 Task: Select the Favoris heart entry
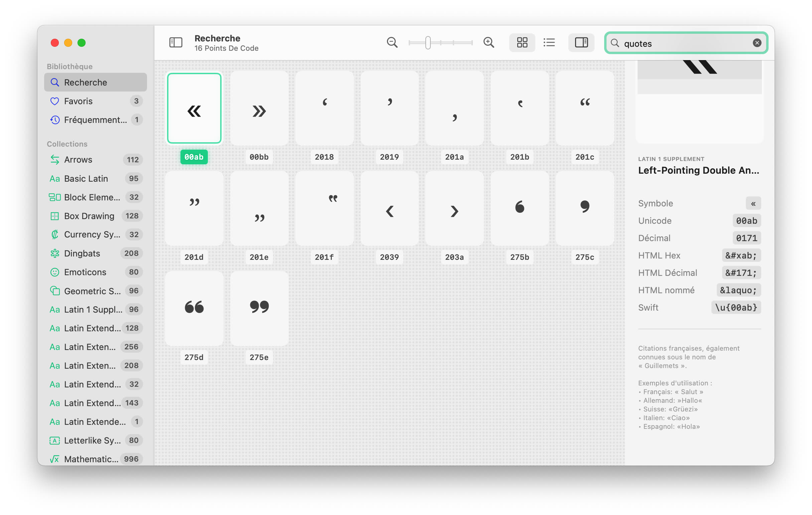click(x=78, y=101)
